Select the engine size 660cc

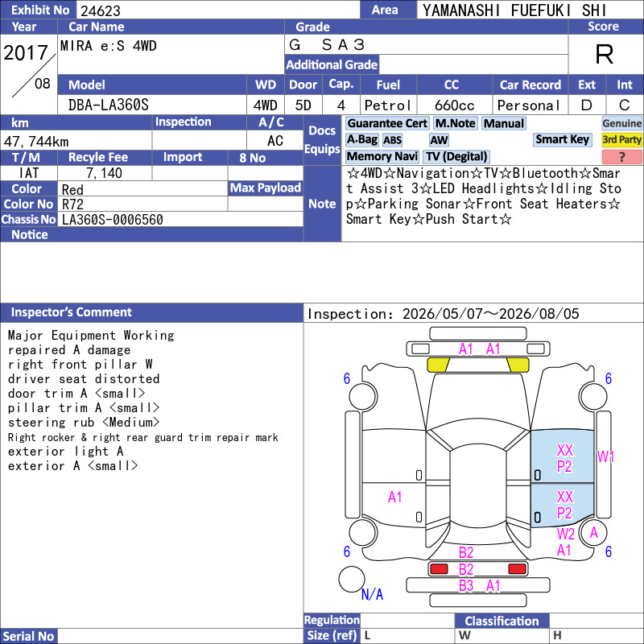(454, 105)
